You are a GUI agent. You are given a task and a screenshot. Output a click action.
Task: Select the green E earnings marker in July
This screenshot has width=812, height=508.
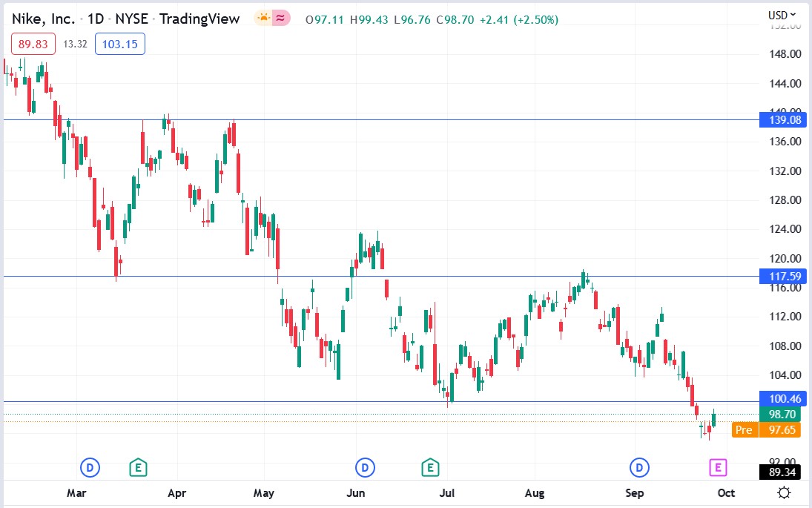(x=429, y=467)
